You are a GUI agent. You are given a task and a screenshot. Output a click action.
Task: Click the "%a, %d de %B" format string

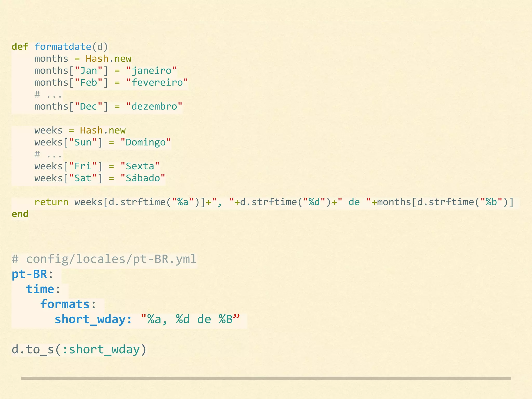click(190, 320)
